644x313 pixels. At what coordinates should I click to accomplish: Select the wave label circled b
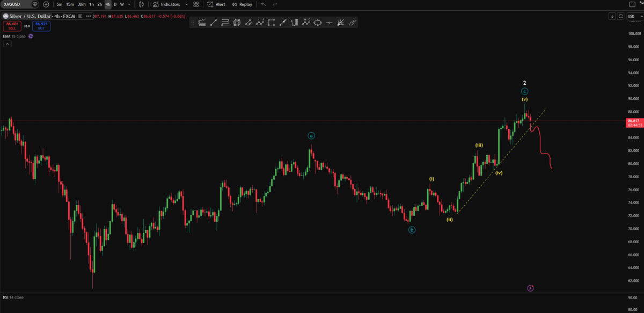click(x=412, y=230)
